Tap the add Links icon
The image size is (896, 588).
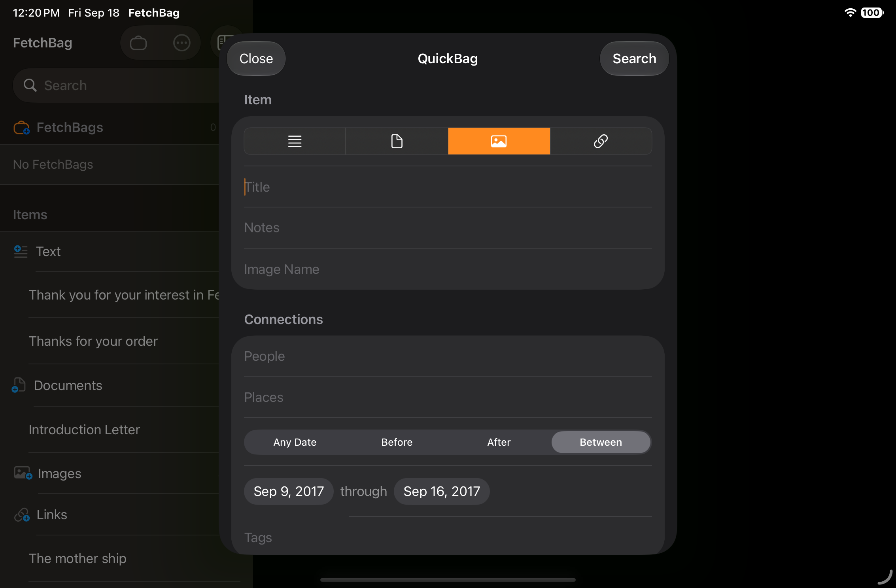click(x=22, y=514)
